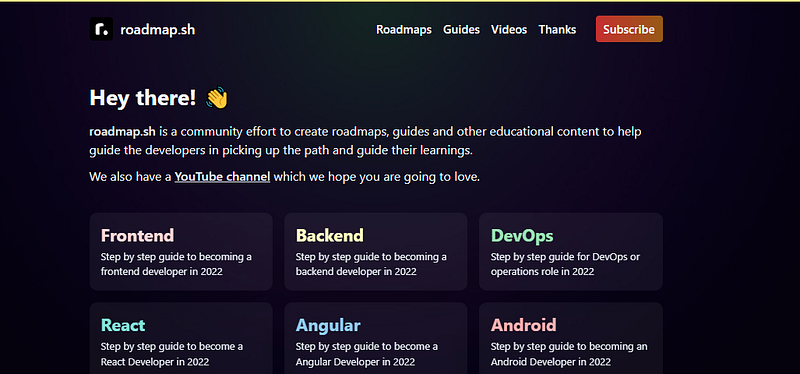Image resolution: width=800 pixels, height=374 pixels.
Task: Click the Subscribe button
Action: click(629, 29)
